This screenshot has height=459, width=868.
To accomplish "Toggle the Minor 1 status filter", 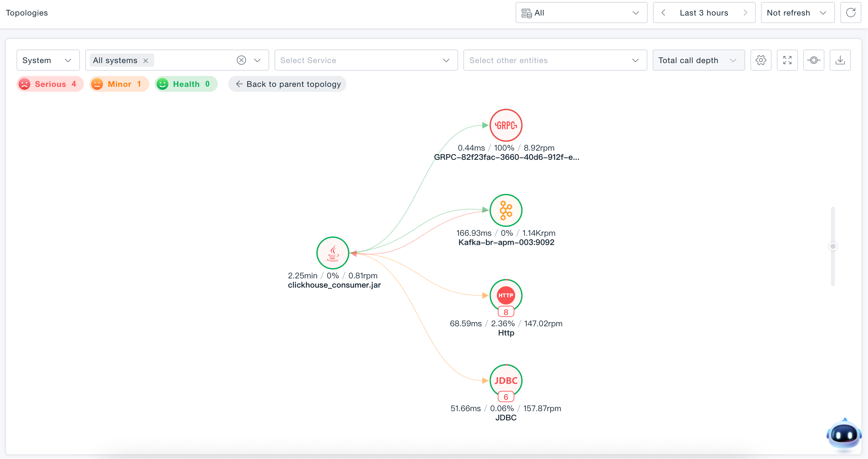I will pos(119,84).
